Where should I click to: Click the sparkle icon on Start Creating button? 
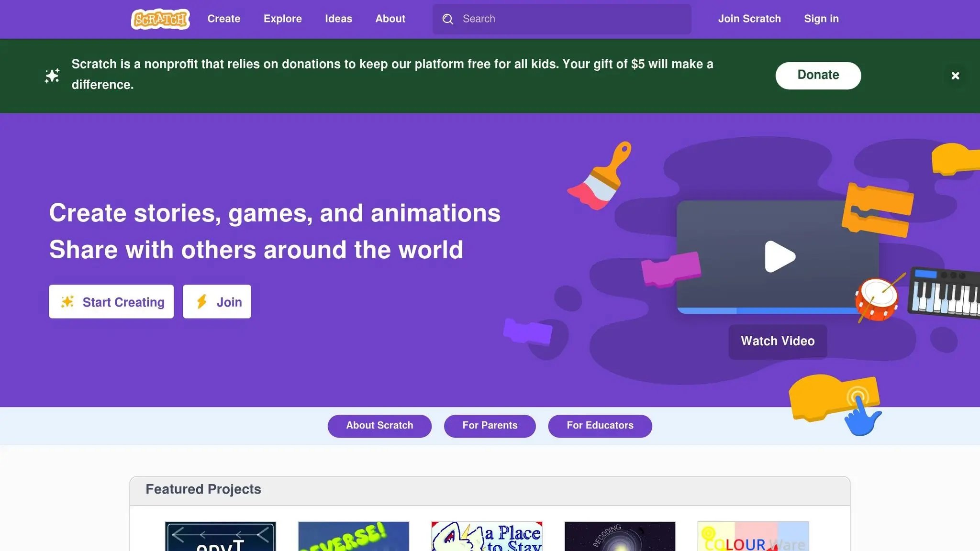67,301
